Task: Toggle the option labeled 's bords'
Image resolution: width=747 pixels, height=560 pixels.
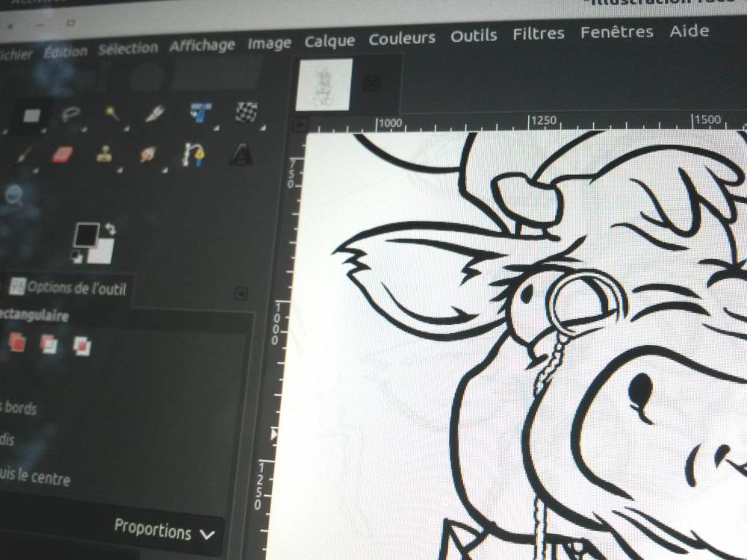Action: click(18, 407)
